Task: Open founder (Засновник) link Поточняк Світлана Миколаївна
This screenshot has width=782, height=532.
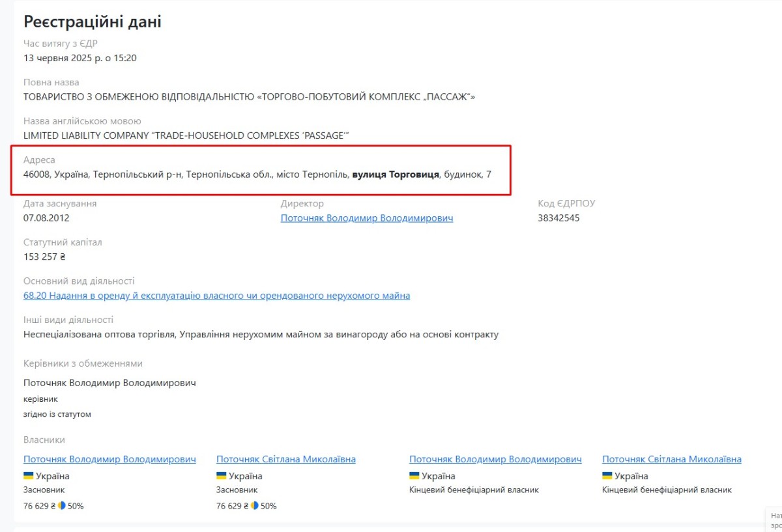Action: [286, 459]
